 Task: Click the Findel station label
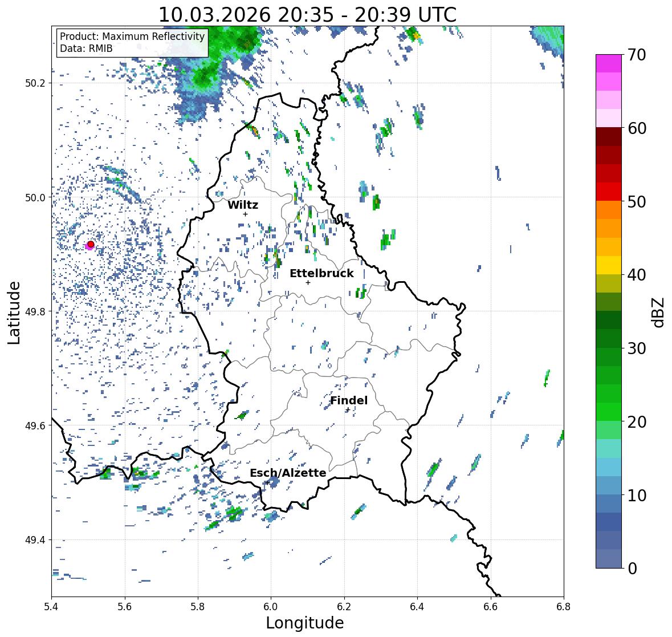[x=349, y=400]
